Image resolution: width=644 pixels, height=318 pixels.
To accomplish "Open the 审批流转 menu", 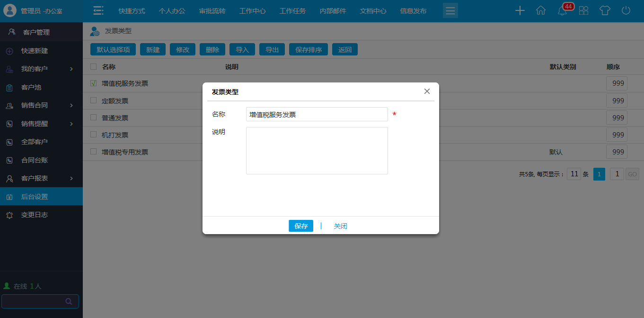I will 212,10.
